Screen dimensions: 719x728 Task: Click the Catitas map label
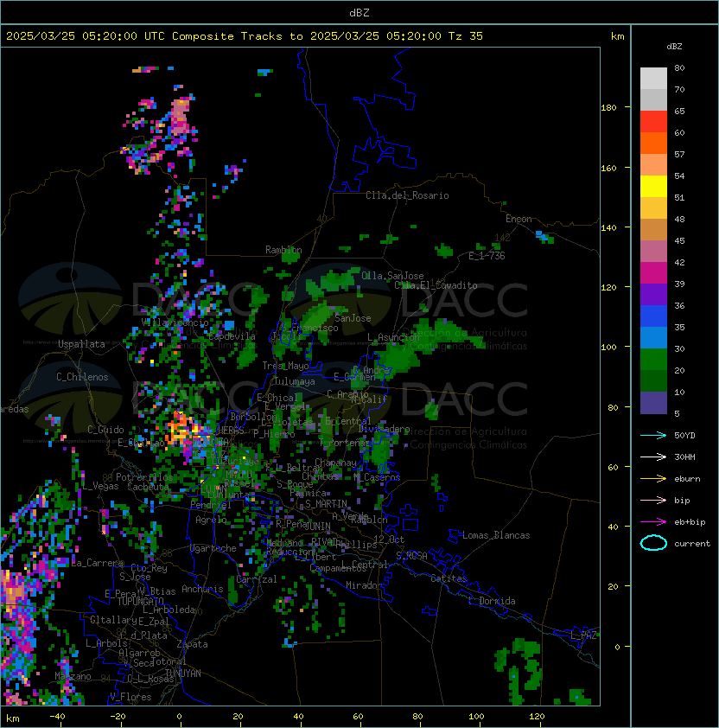pos(449,578)
